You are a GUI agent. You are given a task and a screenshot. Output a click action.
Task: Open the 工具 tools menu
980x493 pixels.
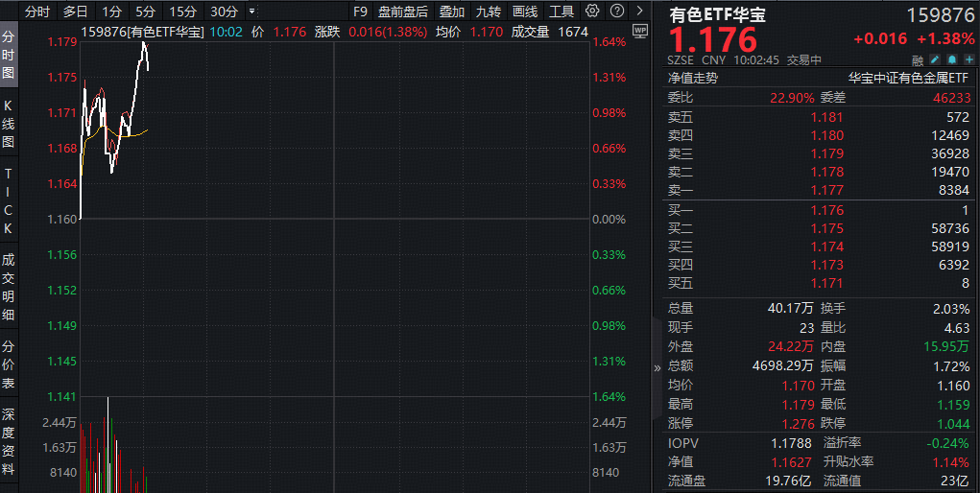[562, 12]
